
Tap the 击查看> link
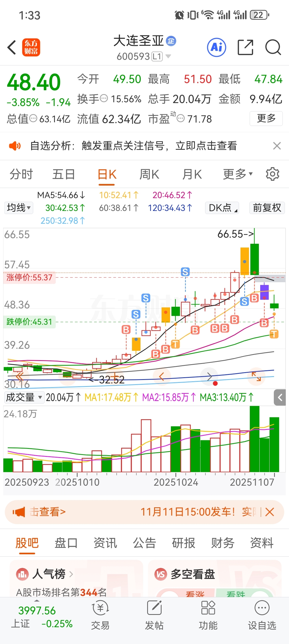(47, 512)
